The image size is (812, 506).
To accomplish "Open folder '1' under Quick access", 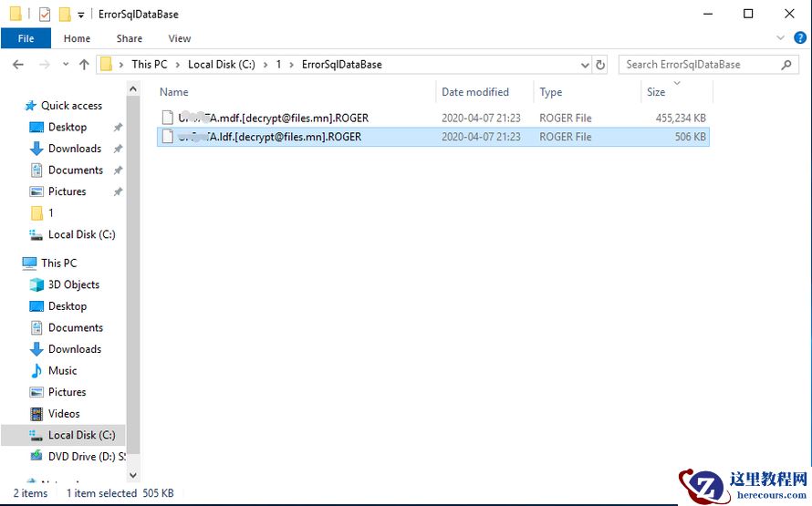I will click(x=50, y=212).
